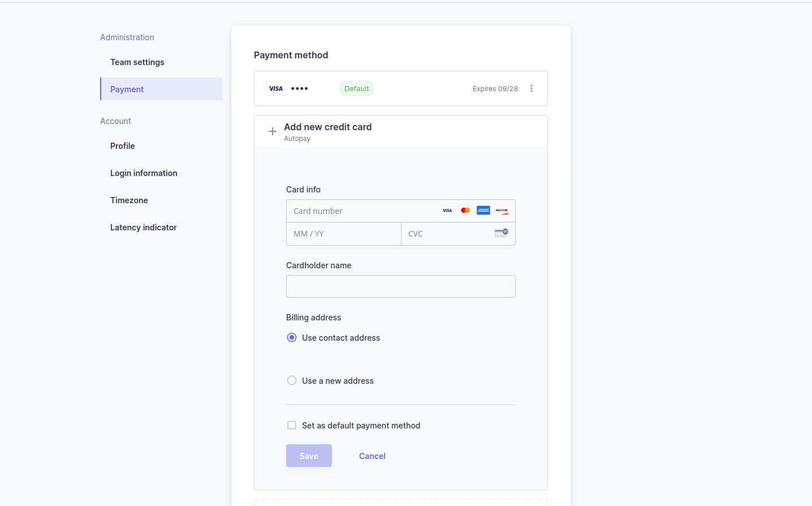Collapse the Add new credit card section
This screenshot has width=812, height=506.
pyautogui.click(x=328, y=127)
